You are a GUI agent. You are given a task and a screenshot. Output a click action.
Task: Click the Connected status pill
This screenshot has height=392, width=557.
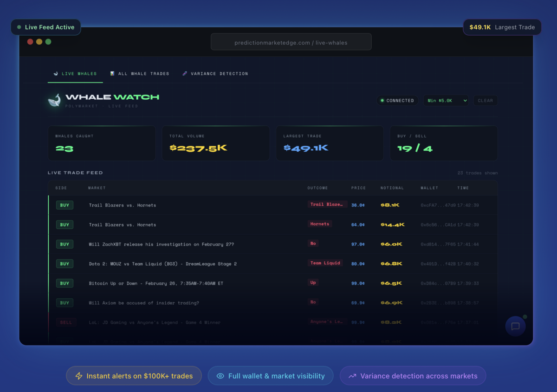397,101
